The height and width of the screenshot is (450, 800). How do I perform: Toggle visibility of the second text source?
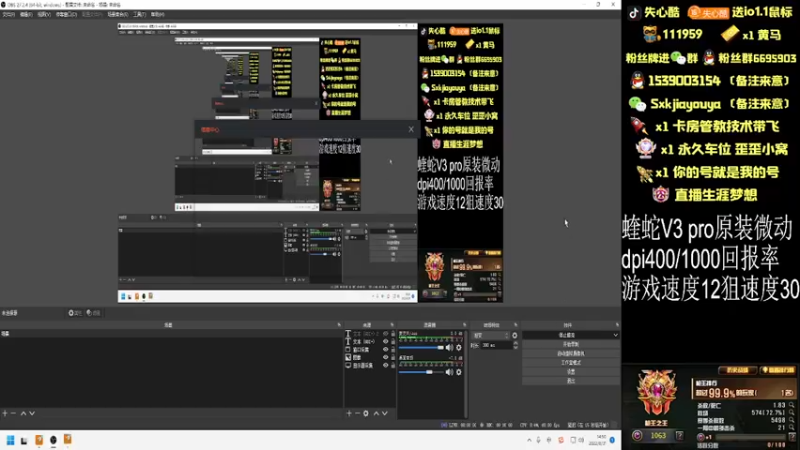click(x=386, y=342)
